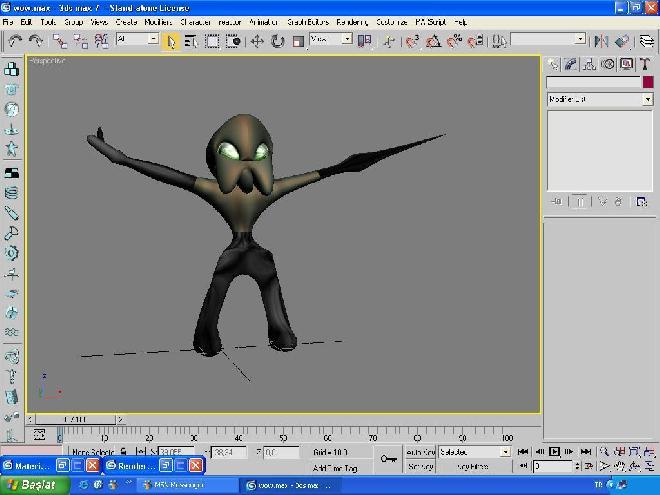The height and width of the screenshot is (495, 660).
Task: Open the Modifiers menu
Action: tap(158, 21)
